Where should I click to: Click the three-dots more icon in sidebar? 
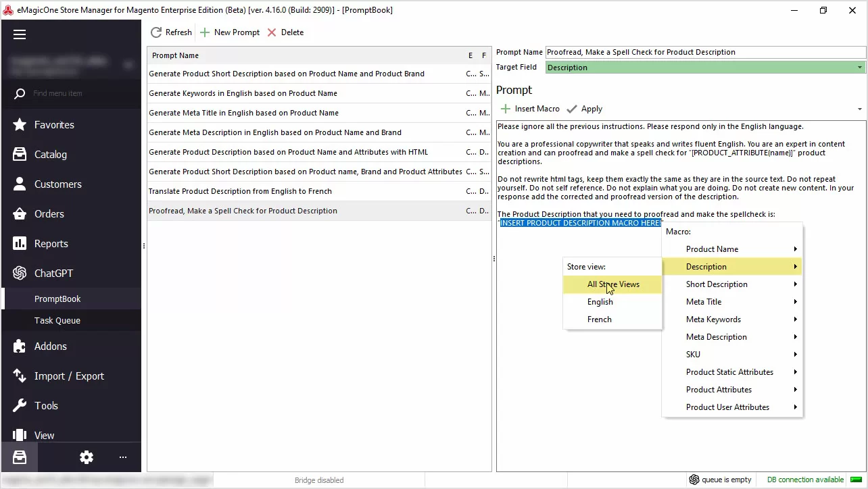click(x=123, y=457)
